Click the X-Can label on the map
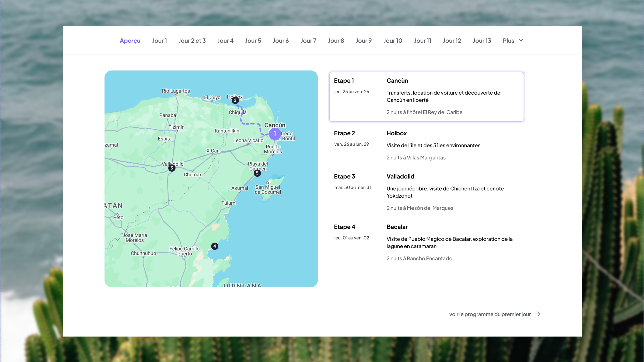The height and width of the screenshot is (362, 644). [213, 151]
